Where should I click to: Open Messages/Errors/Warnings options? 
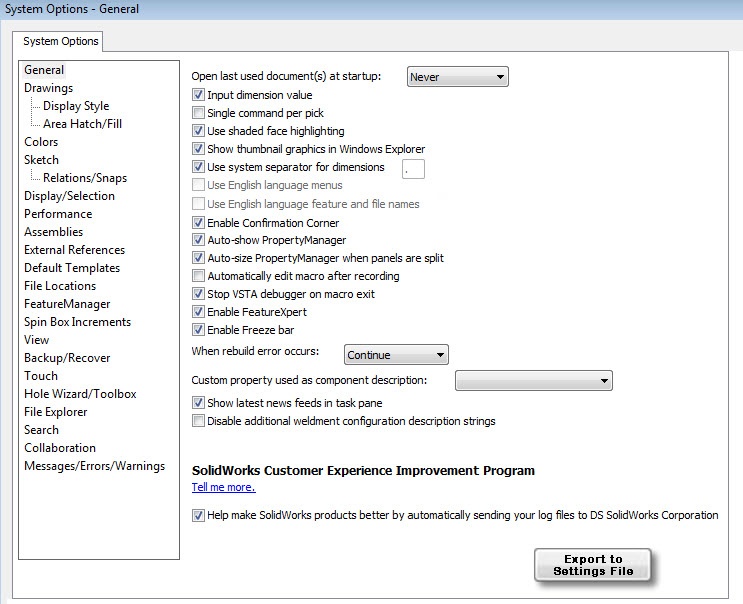tap(95, 466)
